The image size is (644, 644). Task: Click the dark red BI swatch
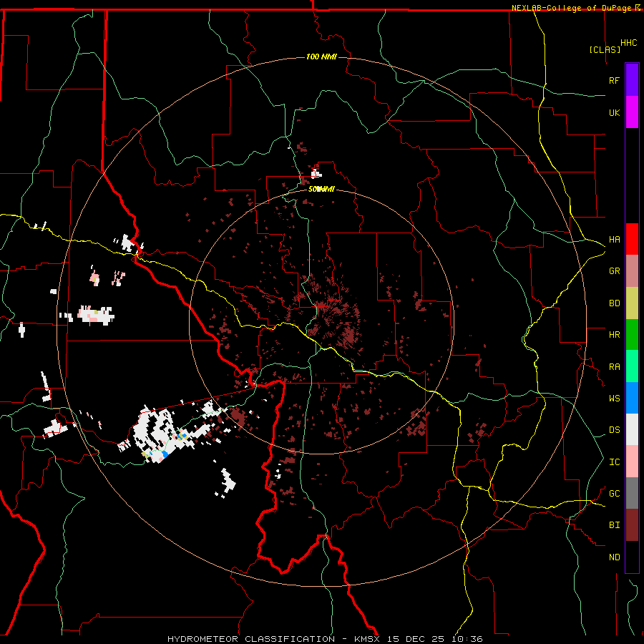point(632,525)
